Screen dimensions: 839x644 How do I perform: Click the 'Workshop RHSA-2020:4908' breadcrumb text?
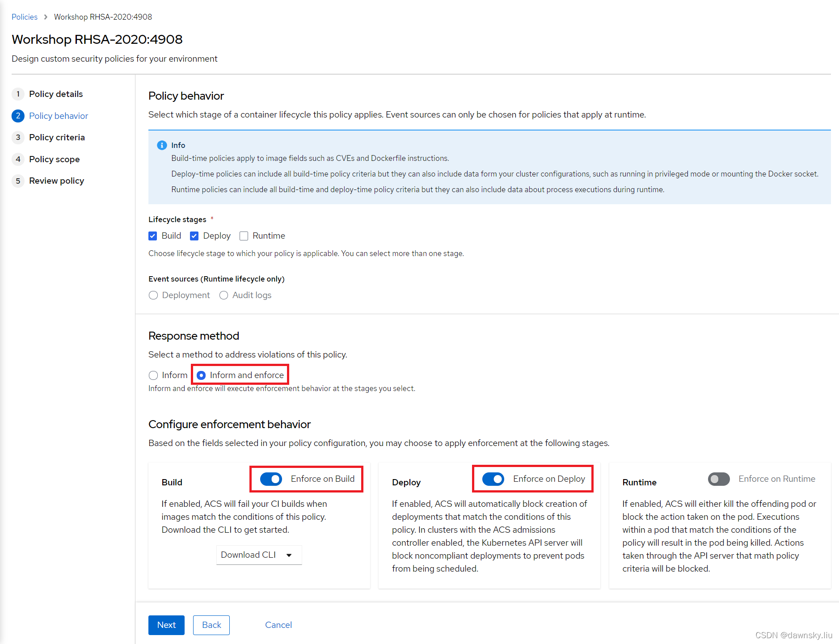coord(103,17)
